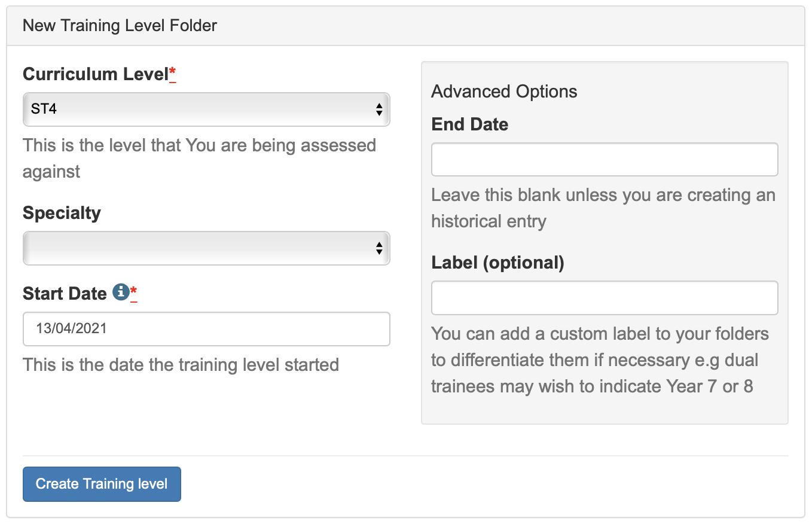Click the up-down arrows on Specialty select

(379, 248)
